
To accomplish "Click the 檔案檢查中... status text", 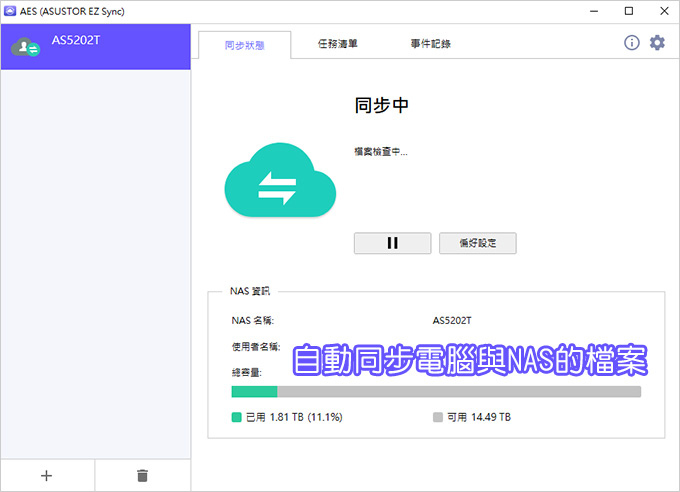I will click(x=381, y=152).
